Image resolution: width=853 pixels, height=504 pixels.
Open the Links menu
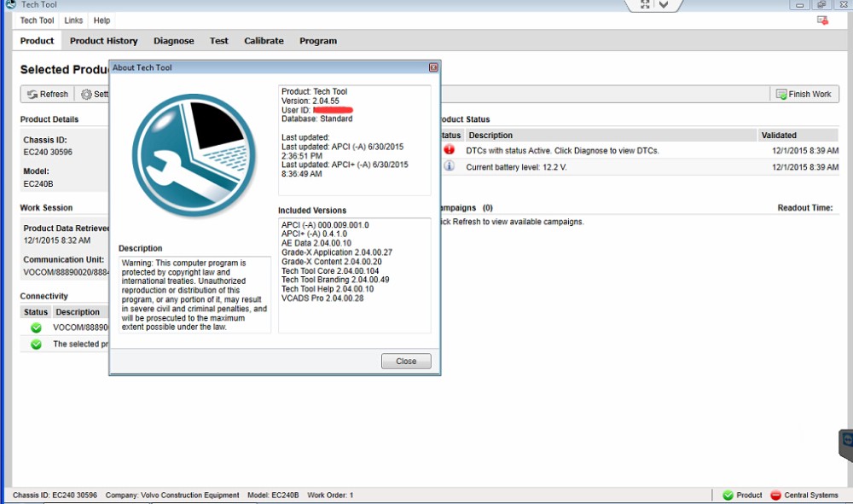73,20
